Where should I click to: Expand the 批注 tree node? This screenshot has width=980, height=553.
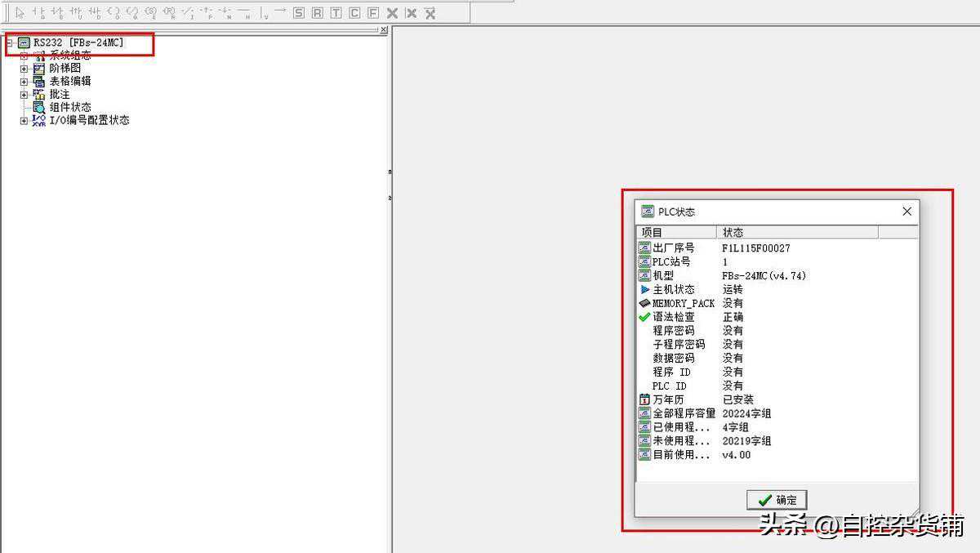24,95
